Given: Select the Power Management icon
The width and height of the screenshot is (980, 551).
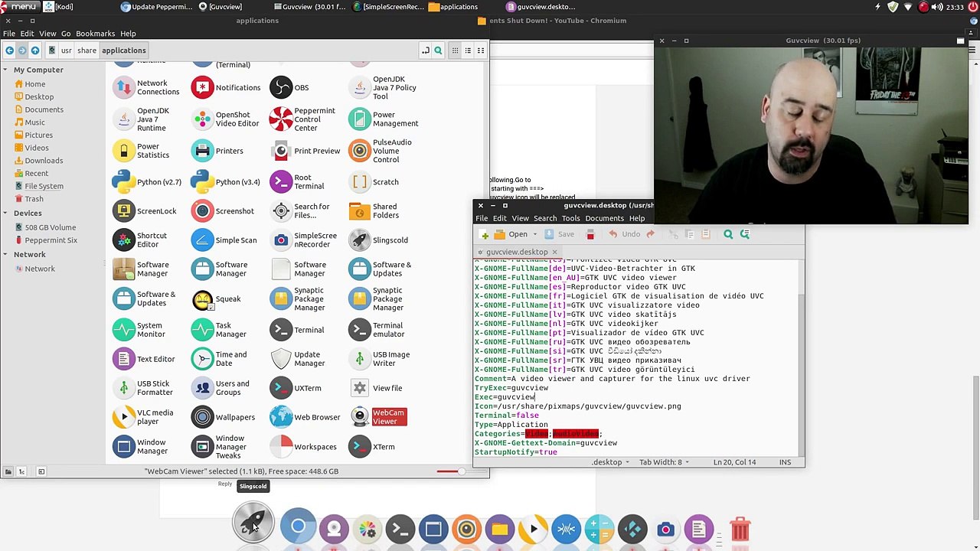Looking at the screenshot, I should point(359,119).
